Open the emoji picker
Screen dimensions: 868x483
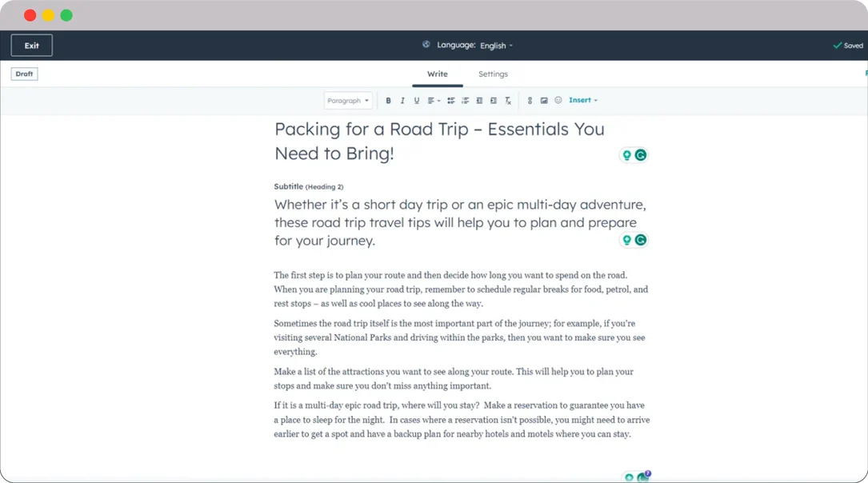pos(558,100)
